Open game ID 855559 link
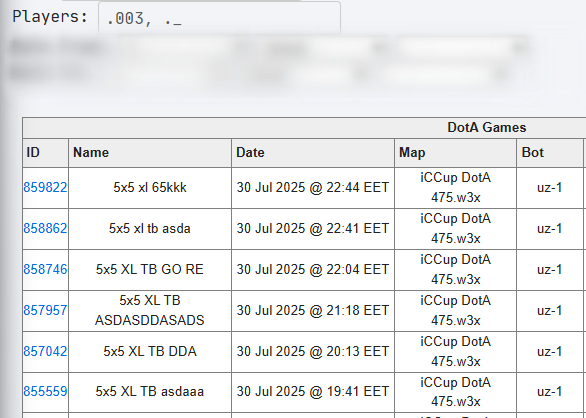586x418 pixels. (45, 391)
